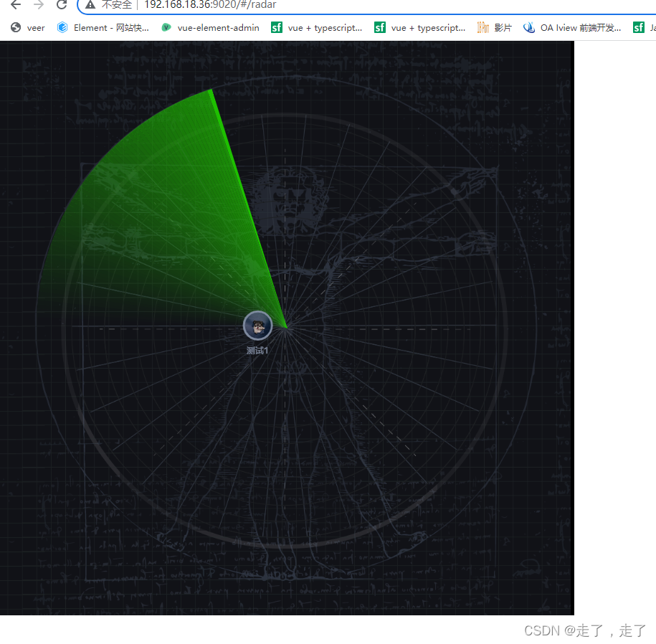Viewport: 656px width, 644px height.
Task: Open the veer bookmark
Action: [x=28, y=28]
